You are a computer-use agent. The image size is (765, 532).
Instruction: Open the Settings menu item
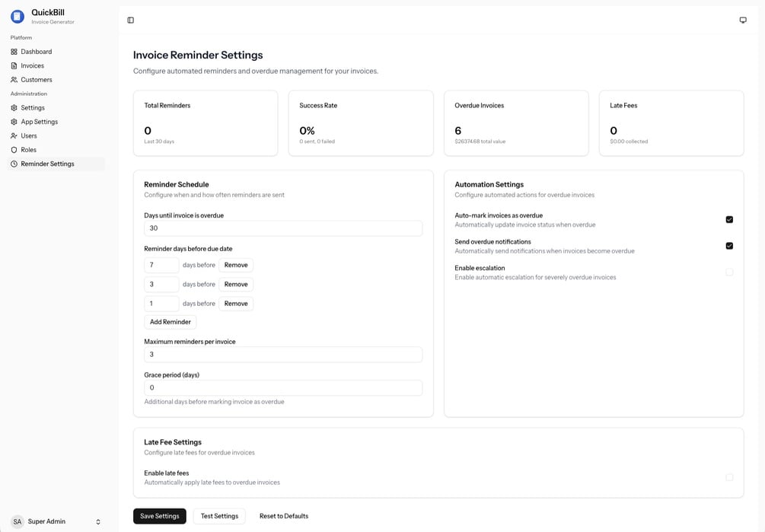[33, 108]
